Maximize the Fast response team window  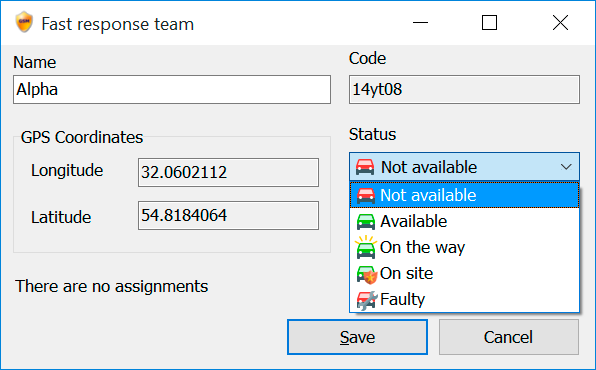pyautogui.click(x=489, y=23)
